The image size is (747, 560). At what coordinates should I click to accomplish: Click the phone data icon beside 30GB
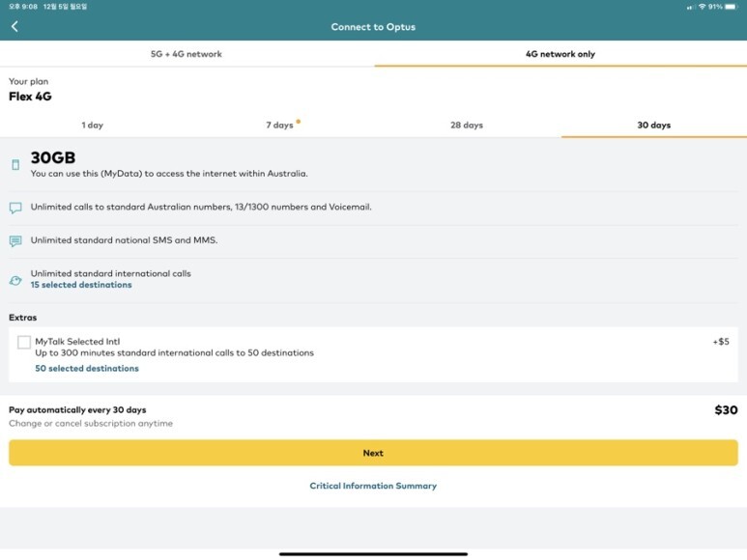pyautogui.click(x=15, y=165)
